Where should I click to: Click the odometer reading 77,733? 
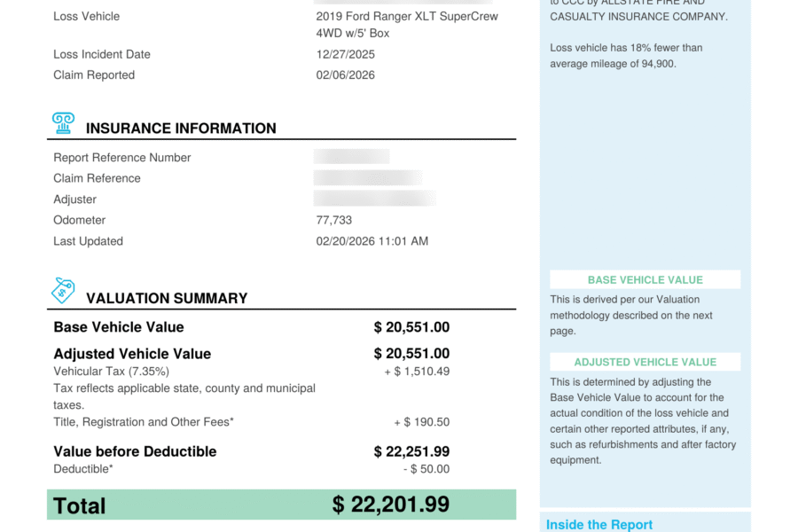pos(334,220)
